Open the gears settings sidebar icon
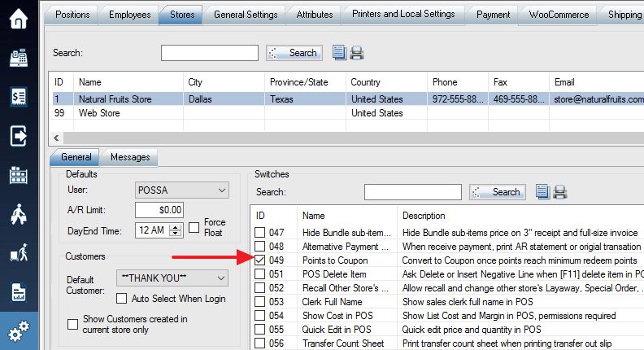 19,331
